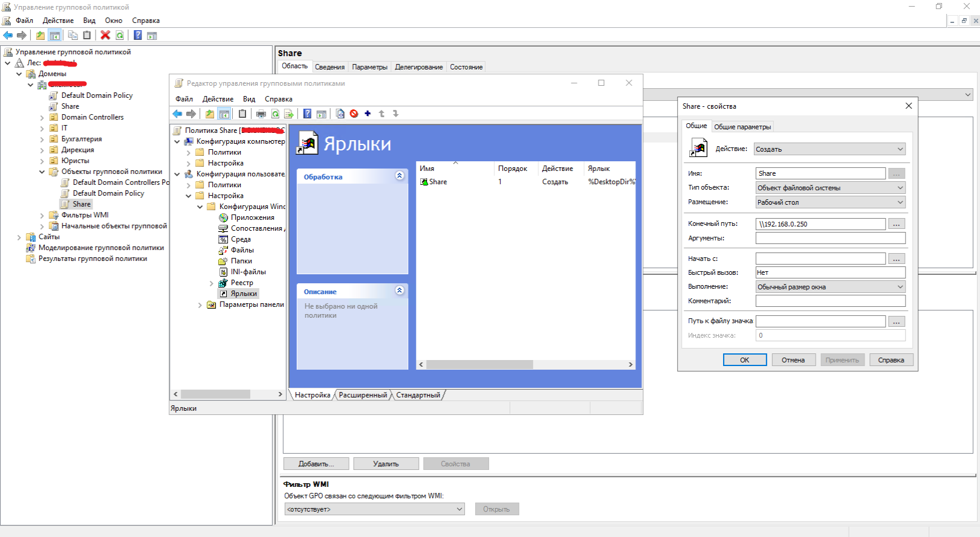Switch to the Стандартный tab in editor
980x537 pixels.
coord(418,395)
